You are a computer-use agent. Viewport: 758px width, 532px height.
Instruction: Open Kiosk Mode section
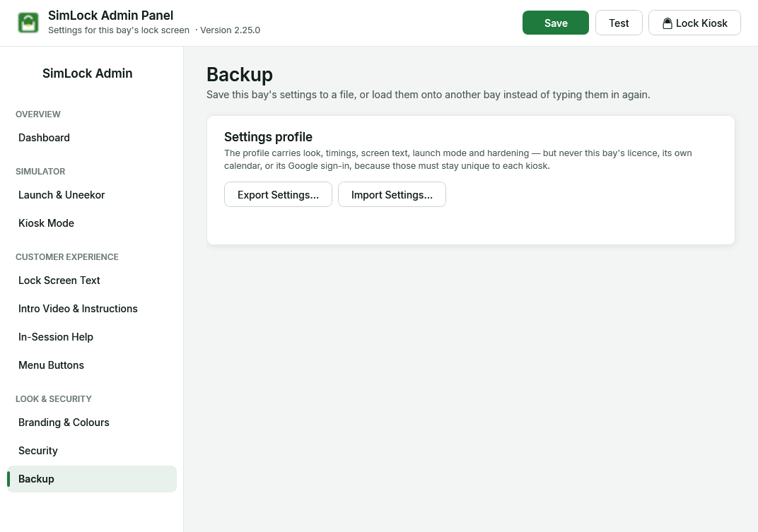tap(92, 223)
